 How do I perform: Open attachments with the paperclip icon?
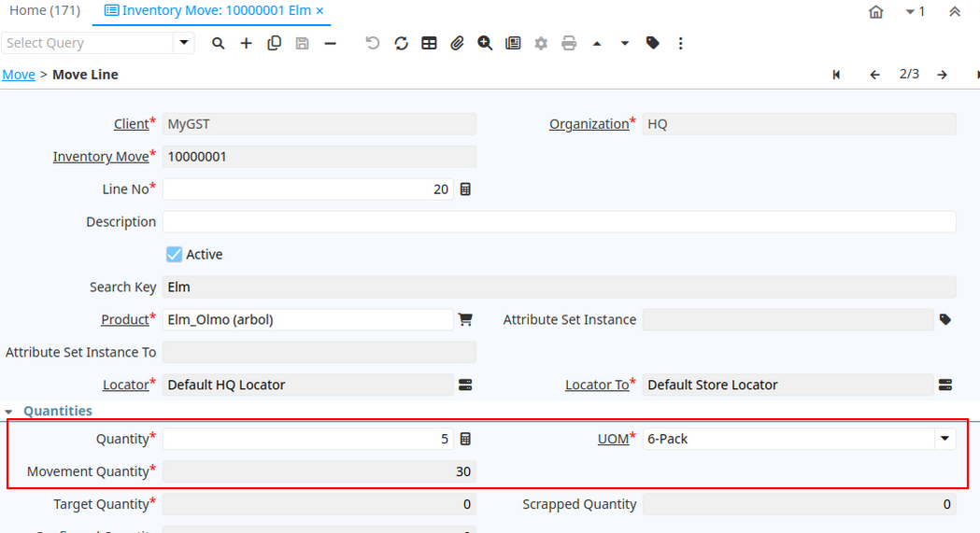tap(457, 43)
